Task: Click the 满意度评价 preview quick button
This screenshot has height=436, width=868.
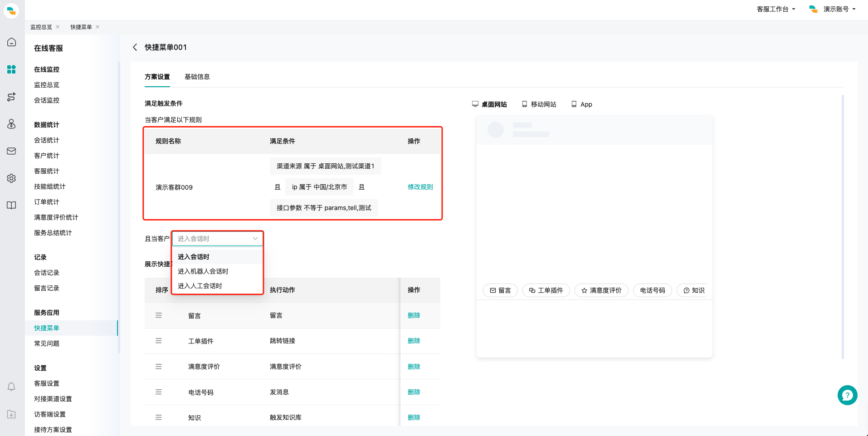Action: tap(601, 290)
